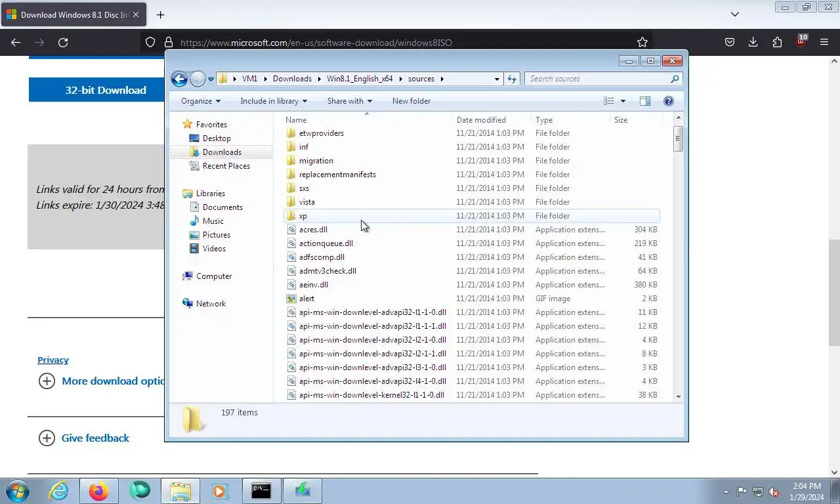This screenshot has height=504, width=840.
Task: Open Internet Explorer from taskbar
Action: point(58,491)
